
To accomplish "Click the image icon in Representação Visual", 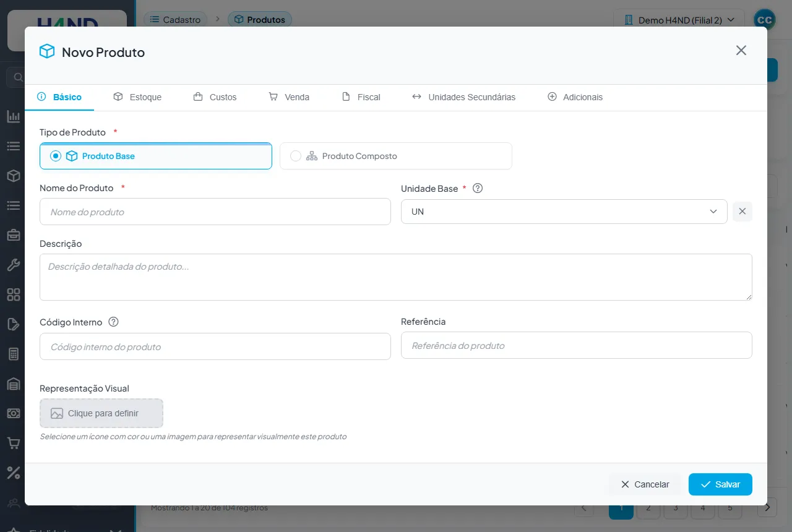I will click(57, 413).
